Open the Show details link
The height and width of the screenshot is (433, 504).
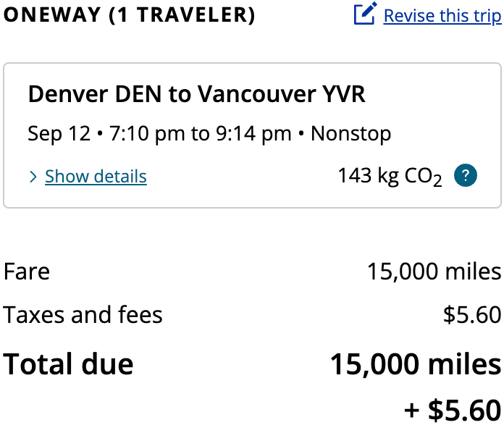click(x=96, y=177)
